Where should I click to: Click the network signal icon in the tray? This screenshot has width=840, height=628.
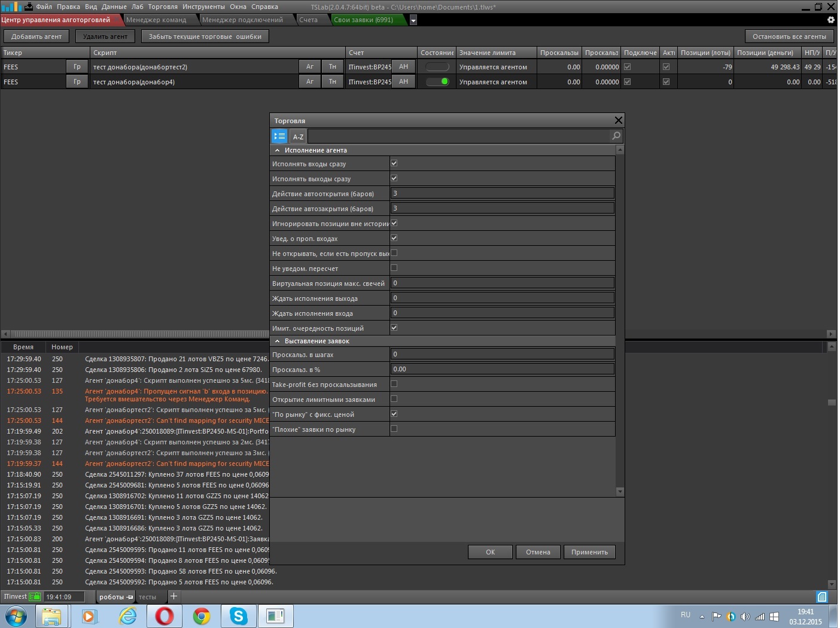pos(760,617)
